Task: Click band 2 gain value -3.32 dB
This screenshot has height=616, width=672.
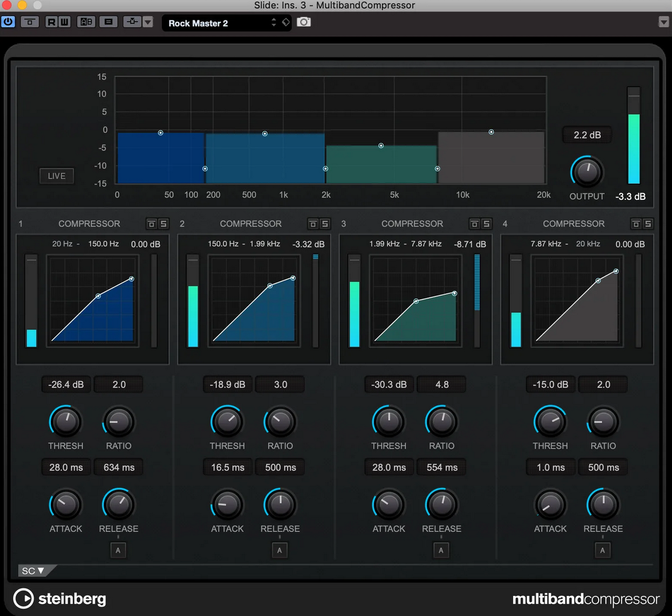Action: tap(308, 244)
